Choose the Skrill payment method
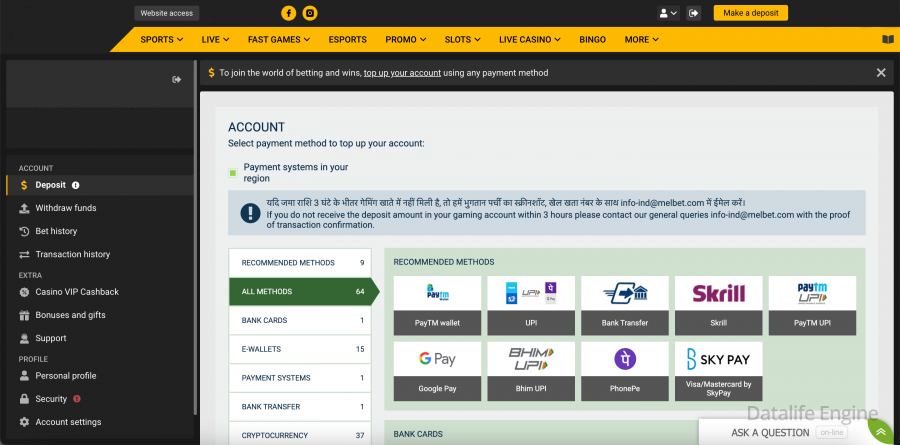This screenshot has height=445, width=900. pyautogui.click(x=719, y=305)
